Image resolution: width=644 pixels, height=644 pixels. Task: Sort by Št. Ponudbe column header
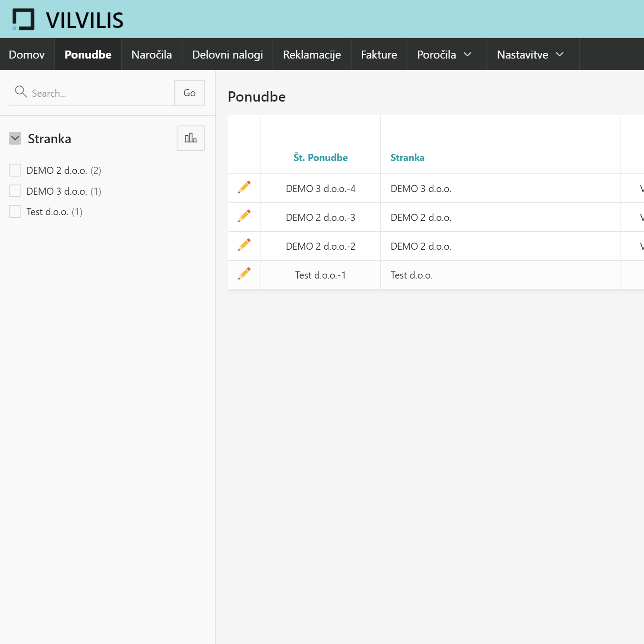click(320, 157)
